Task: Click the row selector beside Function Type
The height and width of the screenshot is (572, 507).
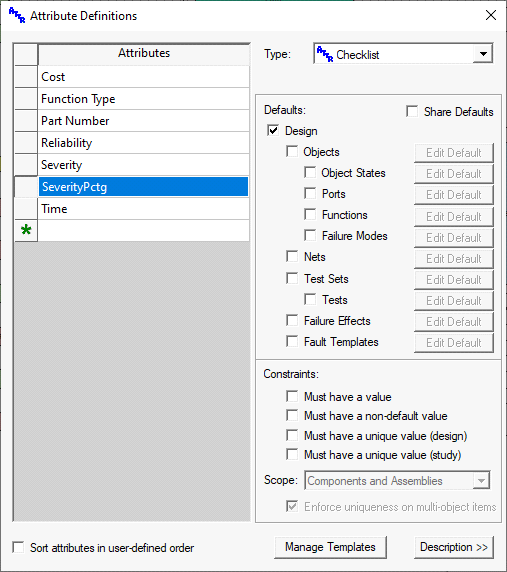Action: pos(26,99)
